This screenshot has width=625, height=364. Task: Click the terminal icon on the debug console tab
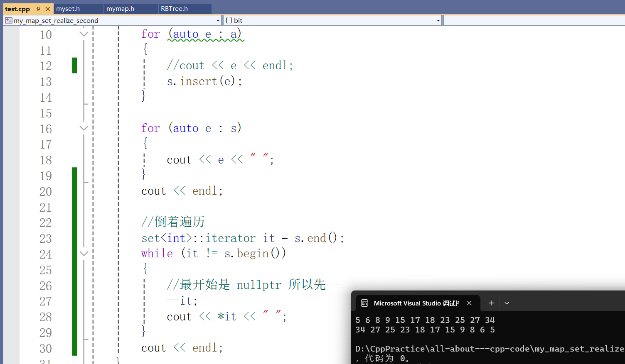click(364, 303)
